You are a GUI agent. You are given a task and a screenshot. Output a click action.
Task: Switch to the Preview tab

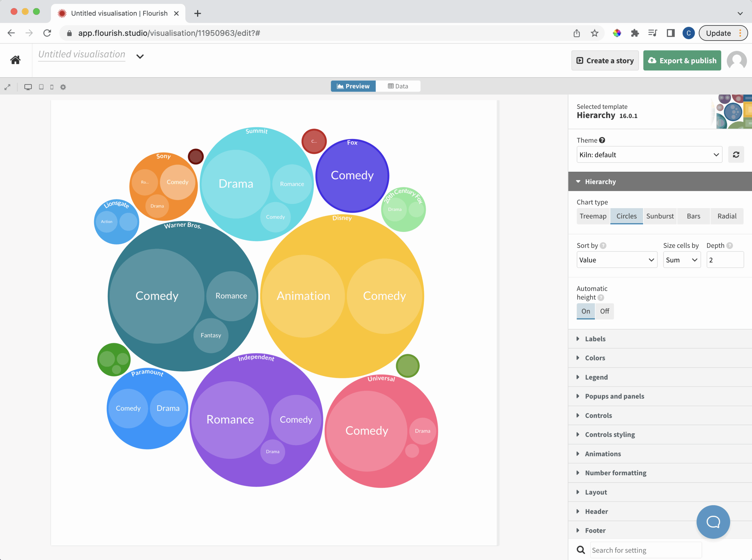[x=353, y=86]
